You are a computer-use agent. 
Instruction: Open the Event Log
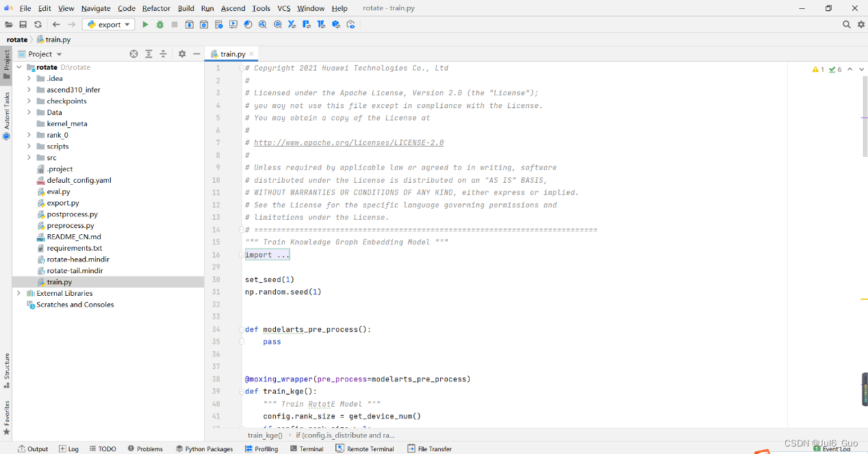click(x=832, y=449)
